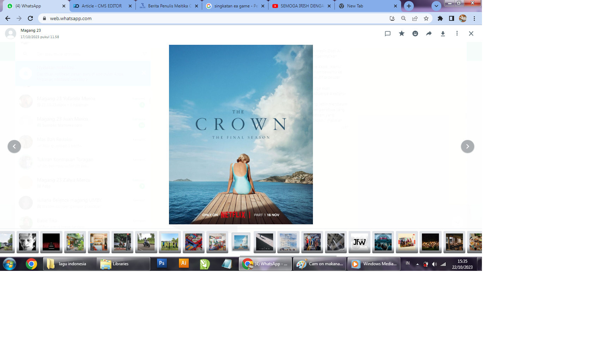This screenshot has height=364, width=592.
Task: Click the zoom magnifier icon in address bar
Action: tap(404, 18)
